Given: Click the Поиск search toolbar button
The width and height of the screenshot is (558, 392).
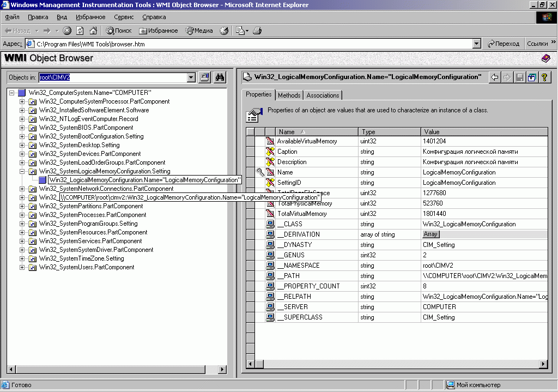Looking at the screenshot, I should pyautogui.click(x=119, y=31).
